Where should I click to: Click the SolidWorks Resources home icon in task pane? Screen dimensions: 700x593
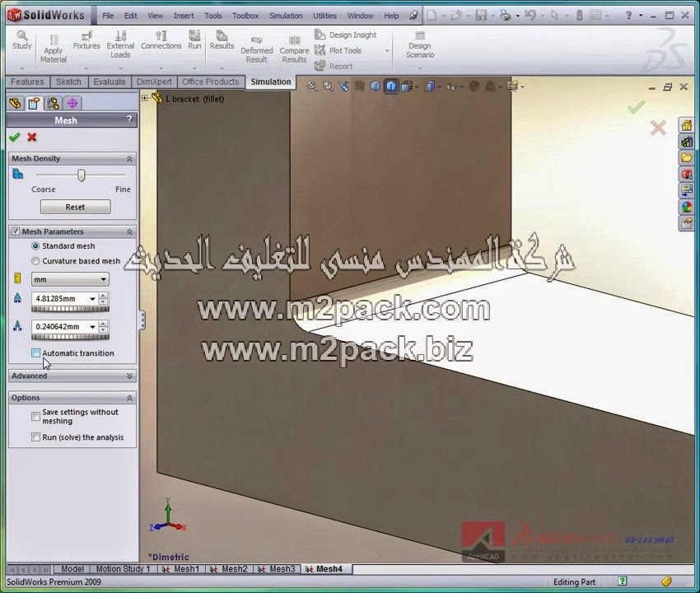coord(687,125)
